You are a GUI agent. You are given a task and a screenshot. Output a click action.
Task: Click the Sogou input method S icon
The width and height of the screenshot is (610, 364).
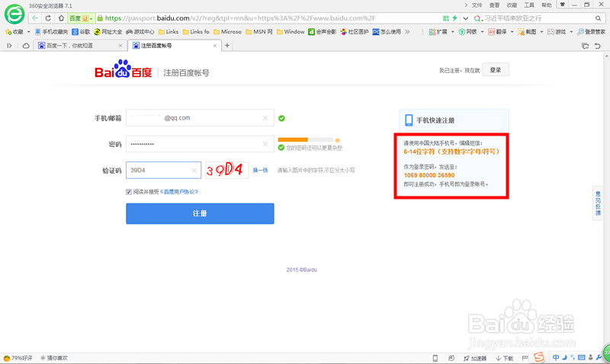[539, 357]
